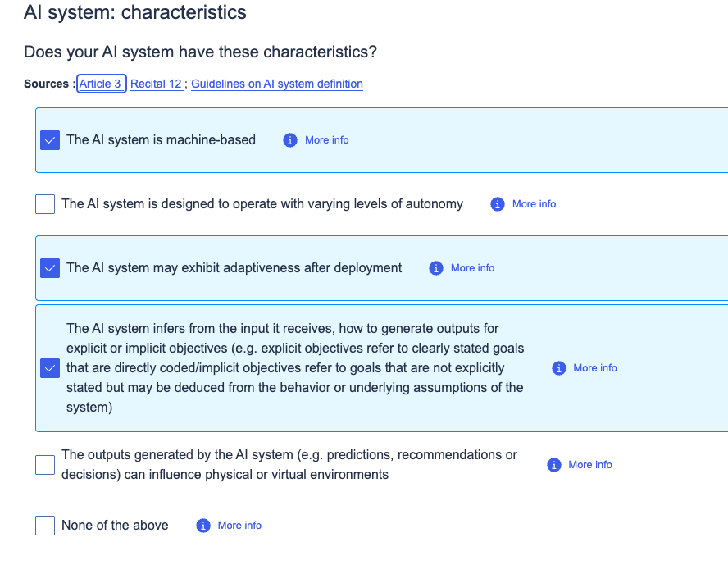This screenshot has height=565, width=728.
Task: Click 'More info' text for adaptiveness option
Action: [x=473, y=268]
